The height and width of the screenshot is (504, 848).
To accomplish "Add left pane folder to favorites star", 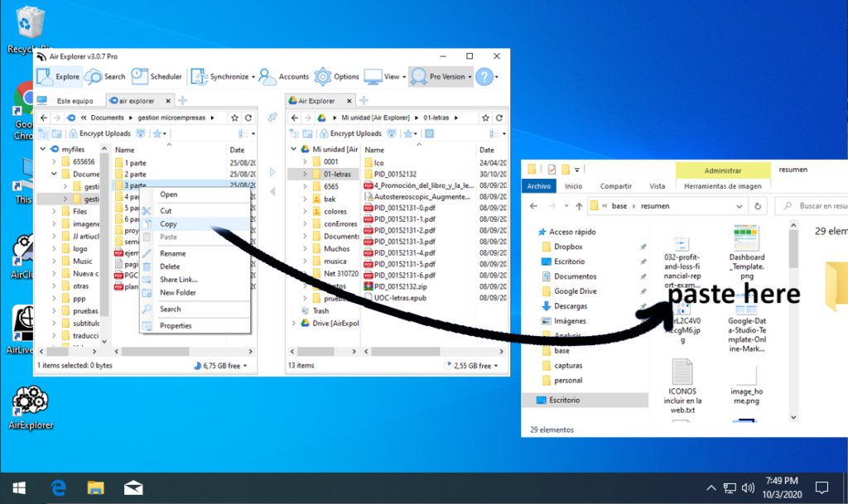I will pos(234,118).
